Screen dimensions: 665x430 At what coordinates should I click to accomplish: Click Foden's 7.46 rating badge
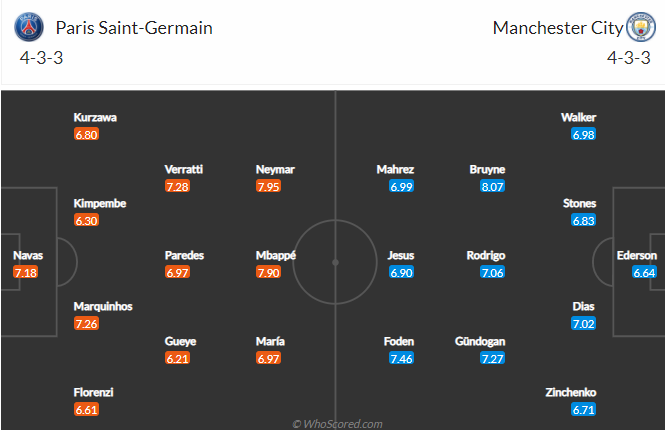[401, 358]
